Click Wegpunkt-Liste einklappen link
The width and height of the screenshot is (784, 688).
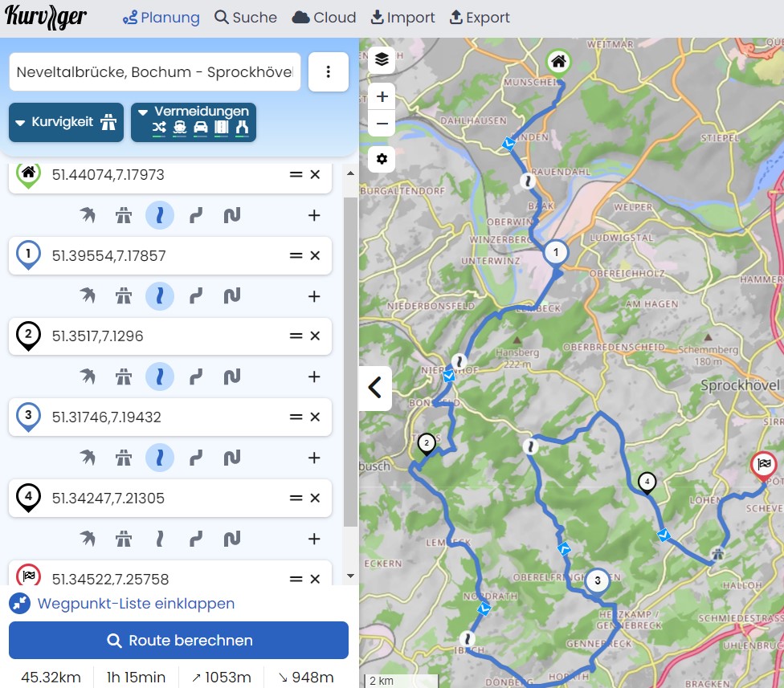click(x=136, y=604)
